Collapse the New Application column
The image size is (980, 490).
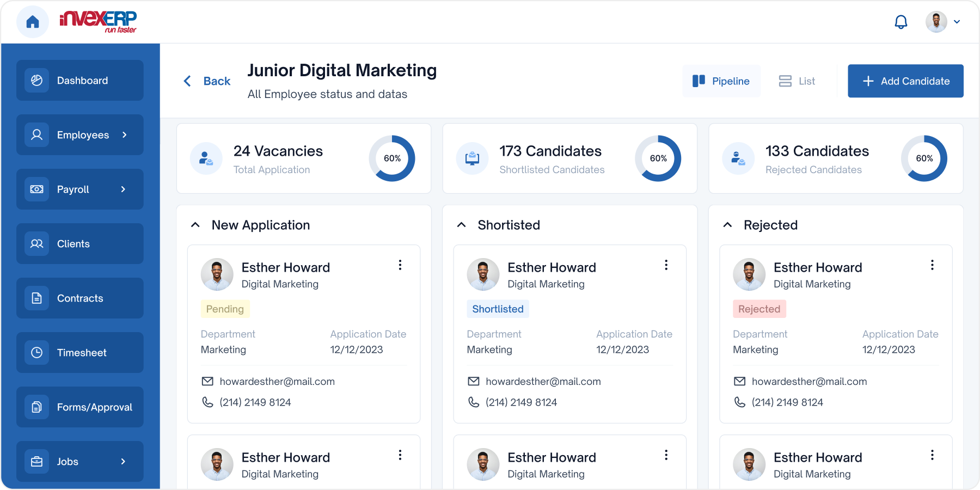(195, 225)
